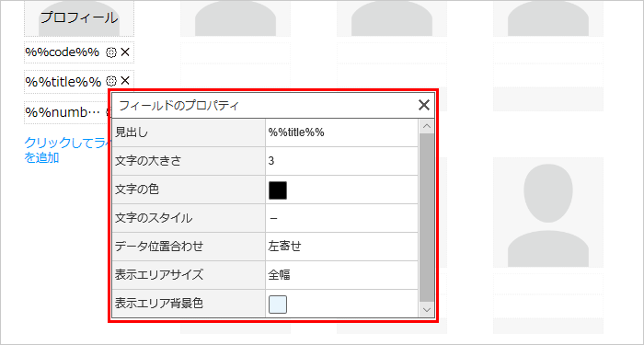Pick the black 文字の色 swatch
This screenshot has width=644, height=345.
pyautogui.click(x=278, y=190)
